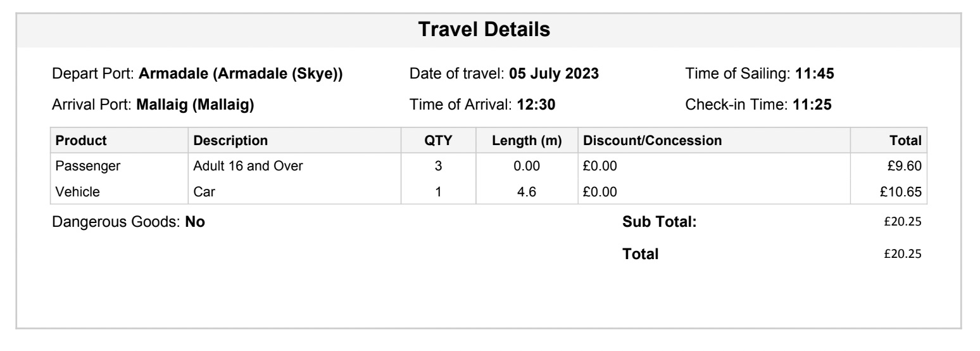
Task: Click the Product column header
Action: click(x=81, y=141)
